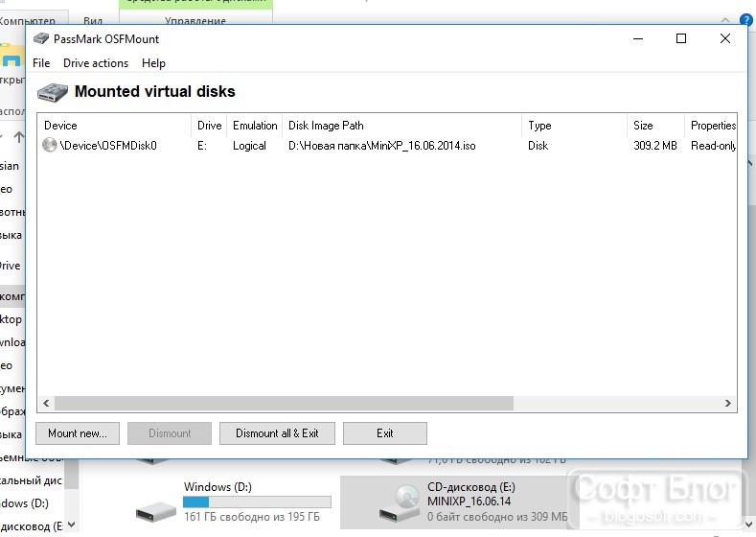Viewport: 756px width, 537px height.
Task: Click Dismount all & Exit button
Action: 277,433
